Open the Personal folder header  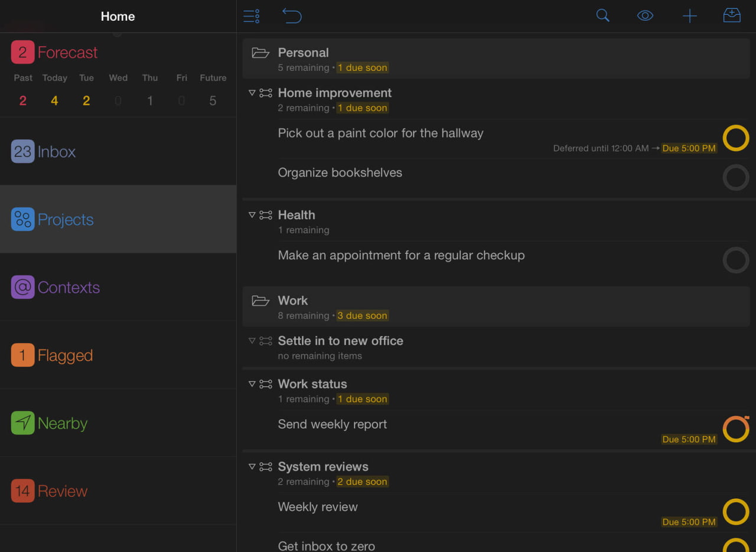tap(303, 53)
